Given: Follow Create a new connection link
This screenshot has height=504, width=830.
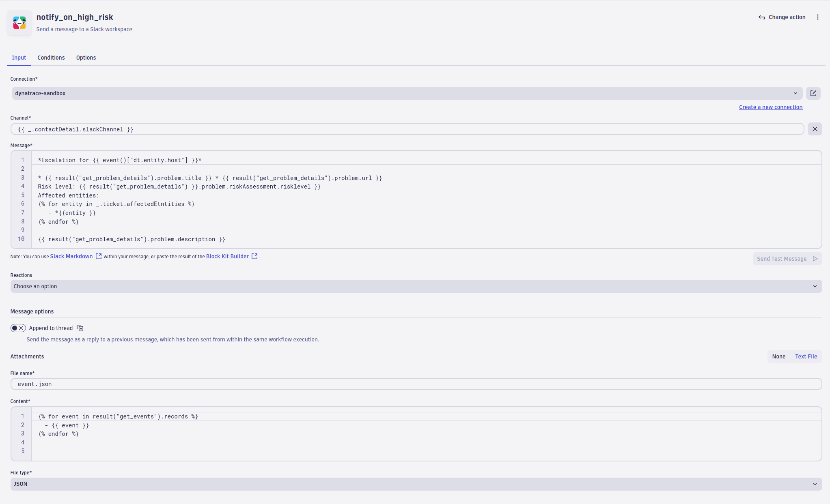Looking at the screenshot, I should click(x=770, y=107).
